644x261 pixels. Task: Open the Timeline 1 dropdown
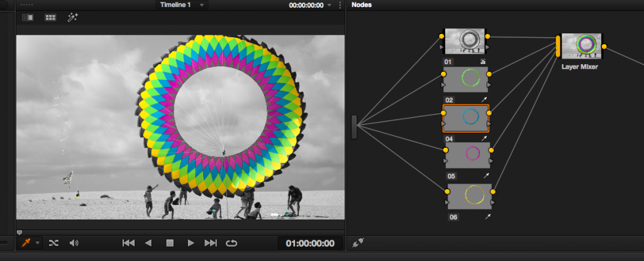(x=181, y=5)
